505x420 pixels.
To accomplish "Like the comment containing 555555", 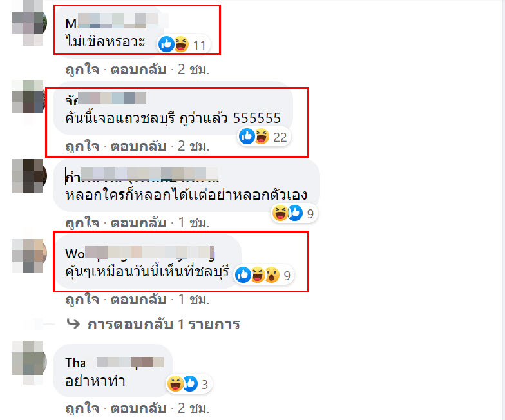I will 82,146.
